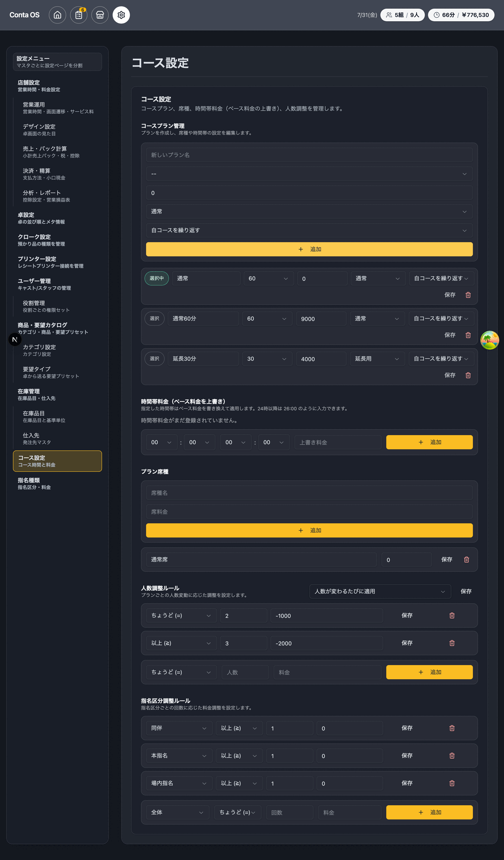Click 追加 in new nomination rule row
Image resolution: width=504 pixels, height=860 pixels.
point(430,812)
